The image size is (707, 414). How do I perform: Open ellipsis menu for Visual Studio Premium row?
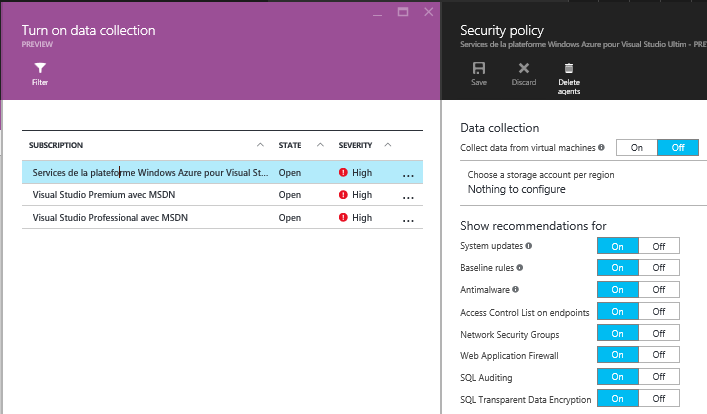tap(407, 196)
